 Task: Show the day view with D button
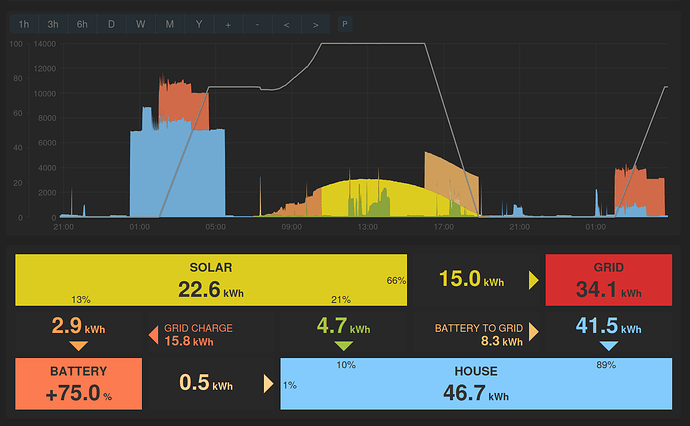tap(111, 24)
